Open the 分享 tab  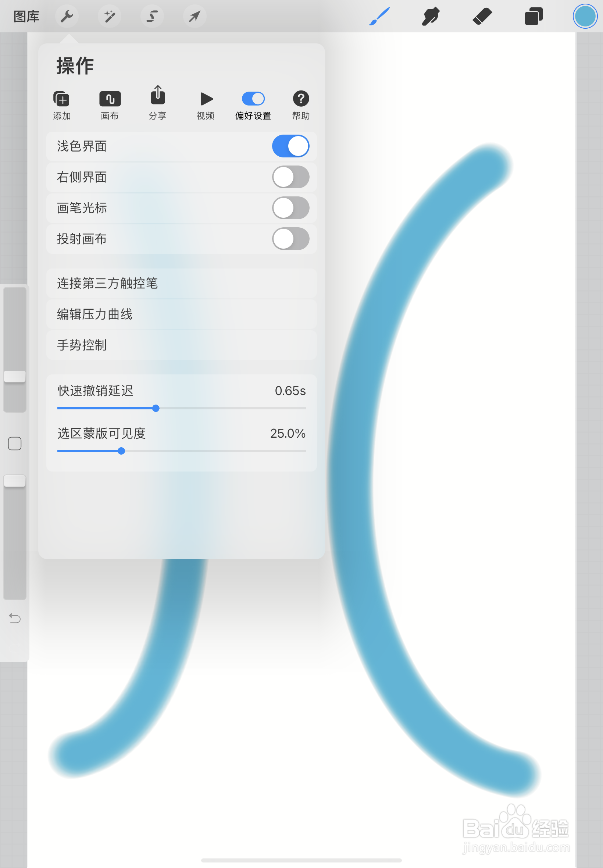pos(158,103)
